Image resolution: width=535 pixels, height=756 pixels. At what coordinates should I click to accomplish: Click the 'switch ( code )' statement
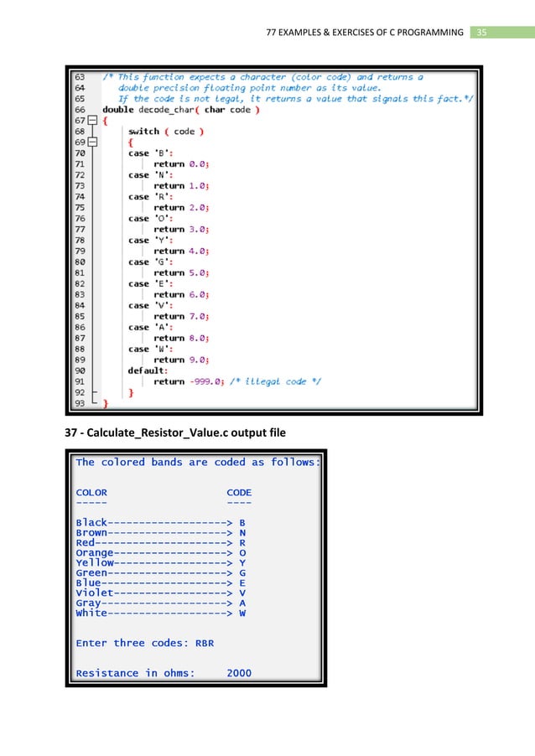click(x=166, y=131)
